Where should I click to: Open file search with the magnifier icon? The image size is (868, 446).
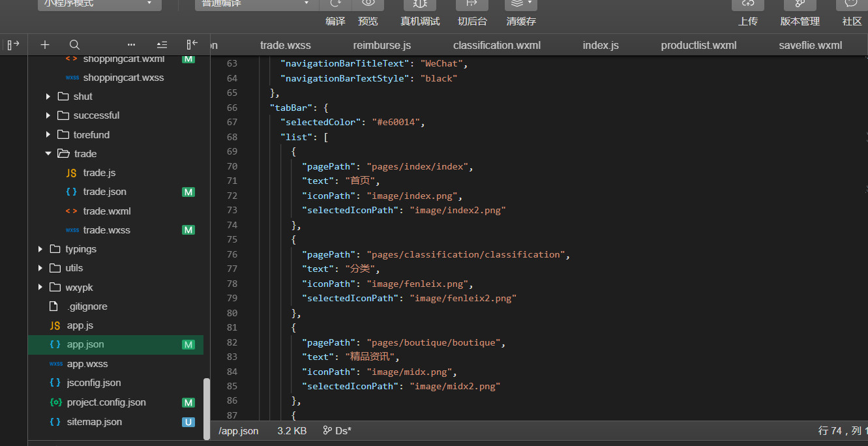pyautogui.click(x=74, y=44)
